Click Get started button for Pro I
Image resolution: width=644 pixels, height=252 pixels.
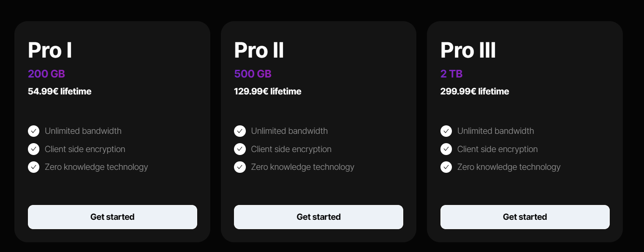pyautogui.click(x=112, y=217)
